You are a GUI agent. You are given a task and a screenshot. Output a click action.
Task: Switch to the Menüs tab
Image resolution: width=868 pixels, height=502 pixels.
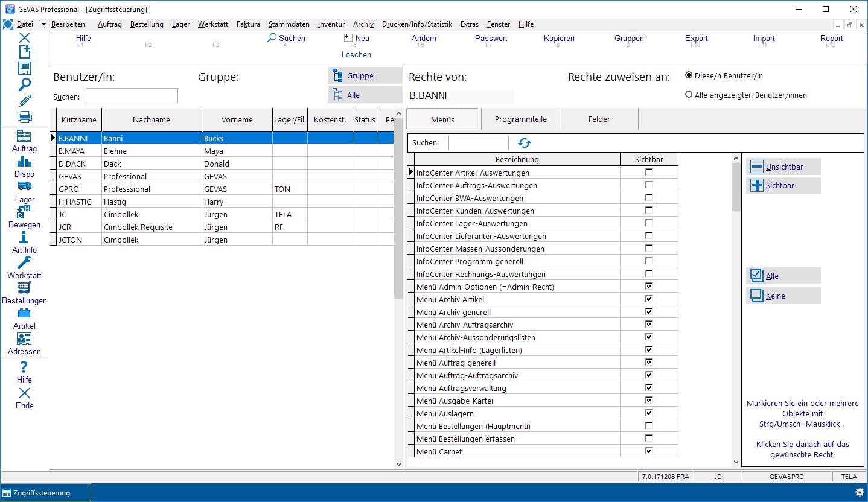442,119
